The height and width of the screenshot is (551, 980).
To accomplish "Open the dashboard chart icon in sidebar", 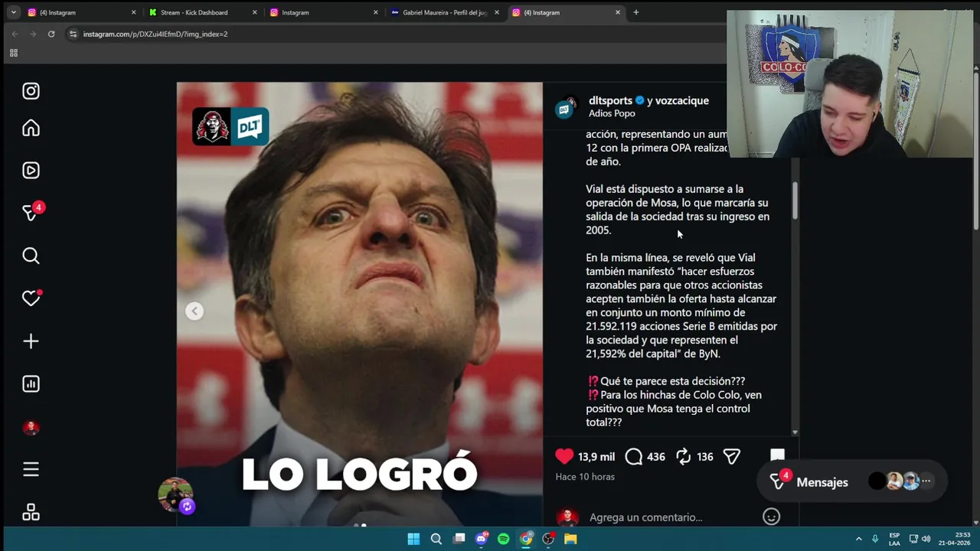I will [31, 384].
